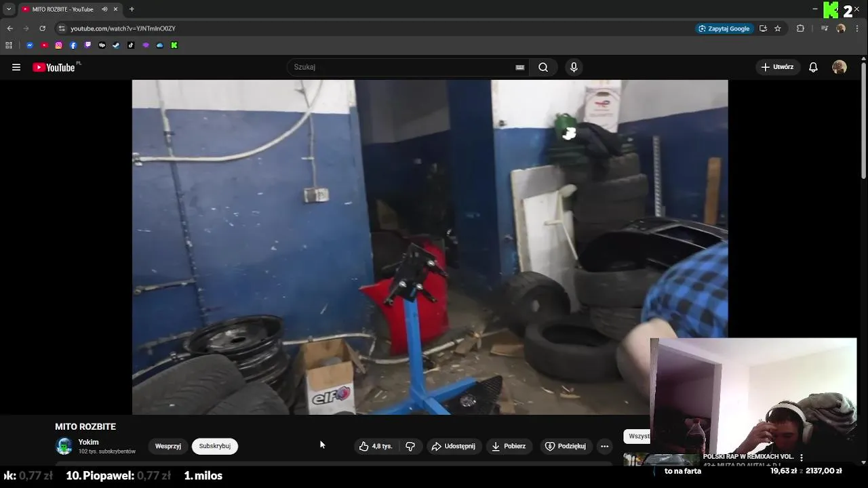Image resolution: width=868 pixels, height=488 pixels.
Task: Open the tip bookmark icon
Action: (102, 45)
